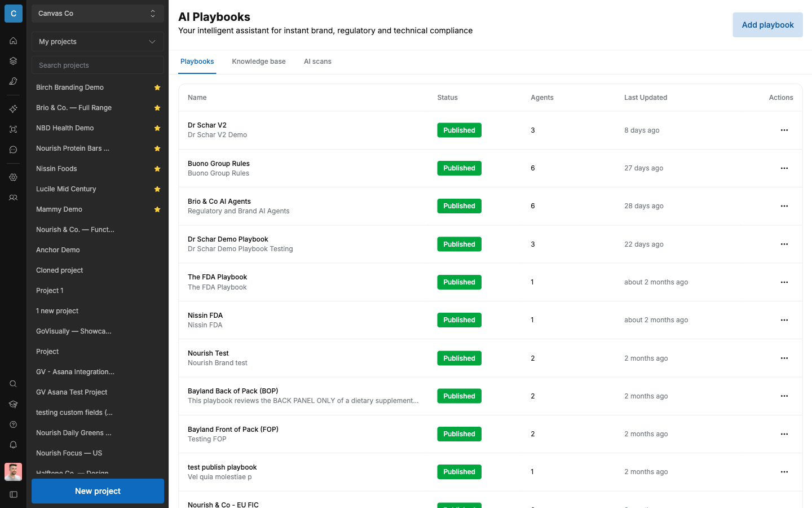Open actions menu for Dr Schar V2

point(784,130)
